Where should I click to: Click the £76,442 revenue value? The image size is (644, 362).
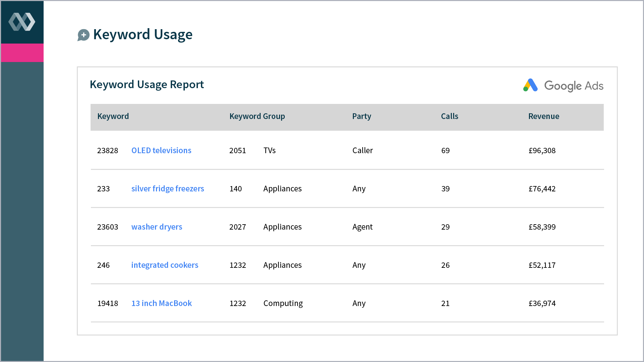point(542,189)
